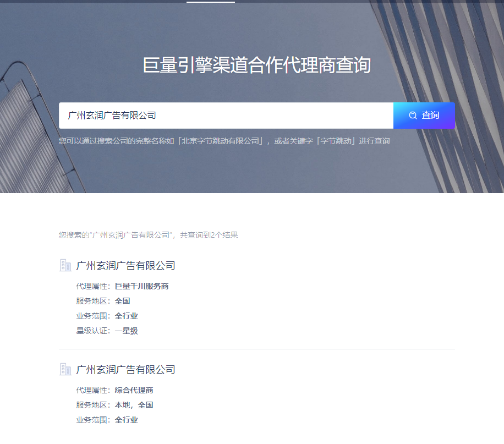Click 业务范围 label in second result
The height and width of the screenshot is (444, 504).
pyautogui.click(x=93, y=420)
